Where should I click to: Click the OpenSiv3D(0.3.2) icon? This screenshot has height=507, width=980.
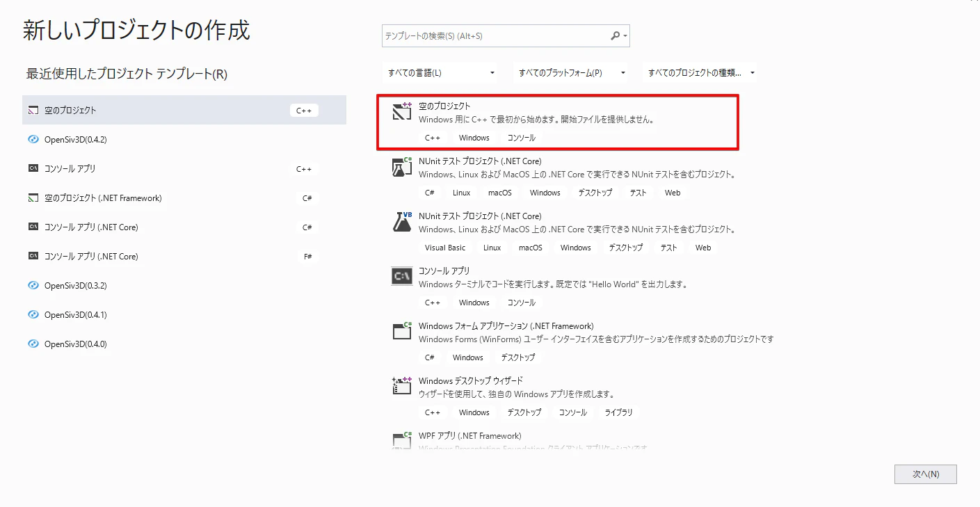pos(33,286)
